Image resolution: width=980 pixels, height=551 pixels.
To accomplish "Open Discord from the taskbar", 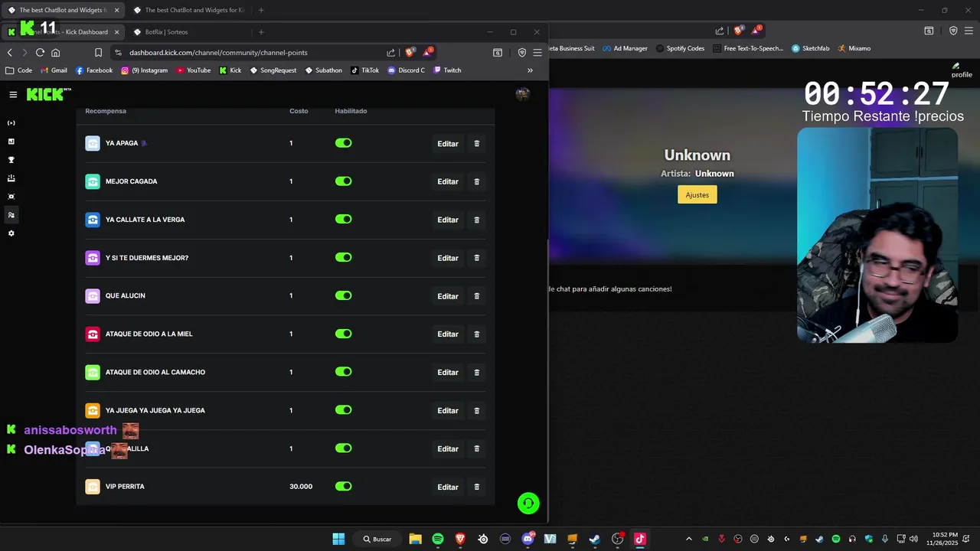I will [x=528, y=539].
